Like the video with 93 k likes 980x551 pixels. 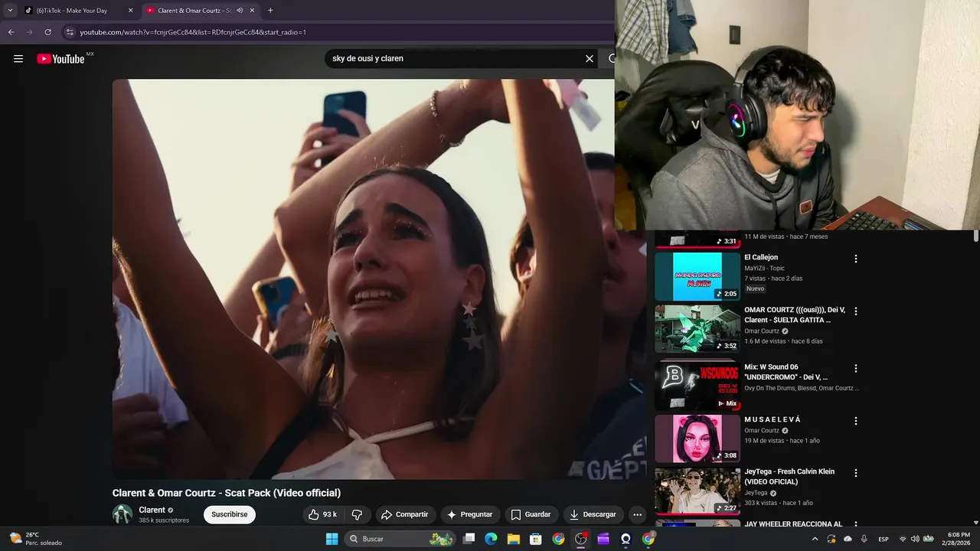(x=322, y=514)
